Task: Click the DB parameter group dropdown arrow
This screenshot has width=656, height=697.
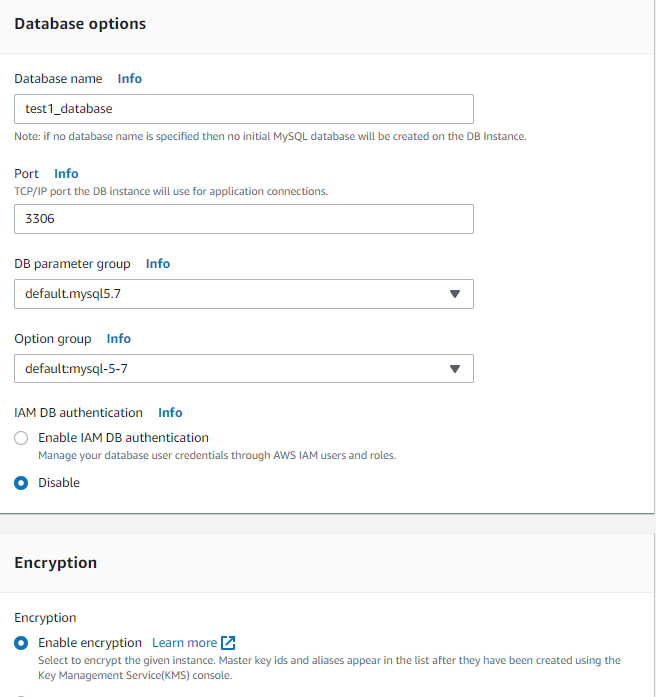Action: (x=455, y=294)
